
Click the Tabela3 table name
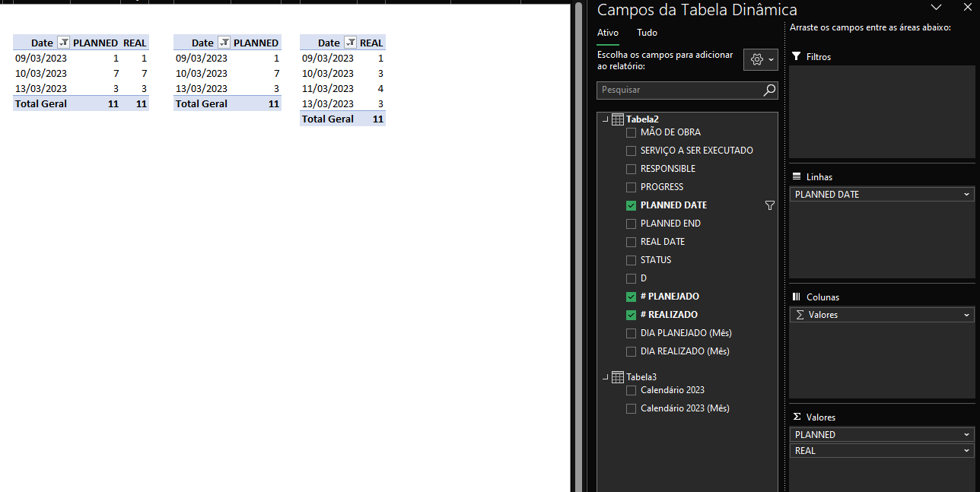(641, 376)
